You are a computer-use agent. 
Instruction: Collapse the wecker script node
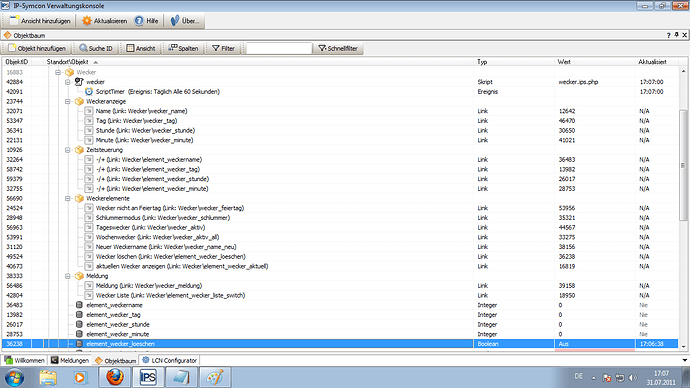[68, 82]
